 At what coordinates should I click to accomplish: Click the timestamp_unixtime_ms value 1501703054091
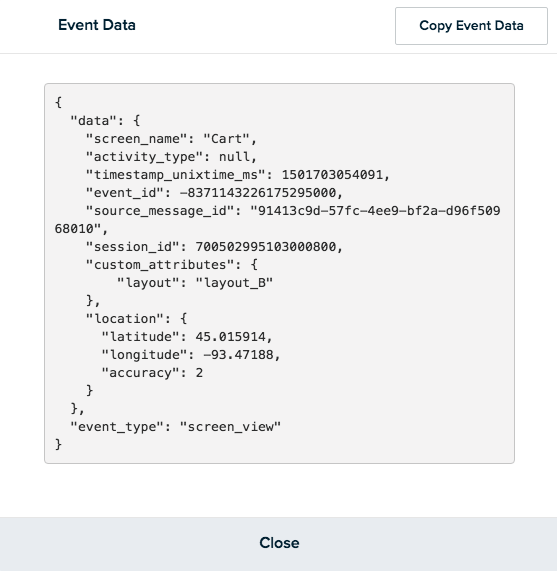pos(332,175)
